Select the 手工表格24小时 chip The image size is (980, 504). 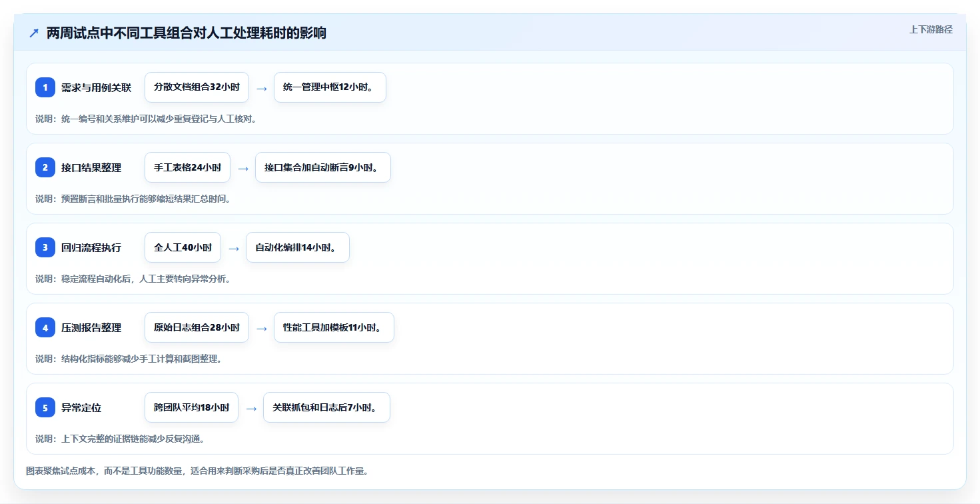point(187,167)
